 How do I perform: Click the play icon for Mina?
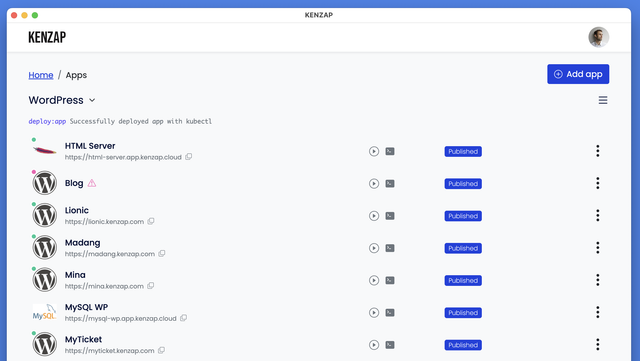374,281
